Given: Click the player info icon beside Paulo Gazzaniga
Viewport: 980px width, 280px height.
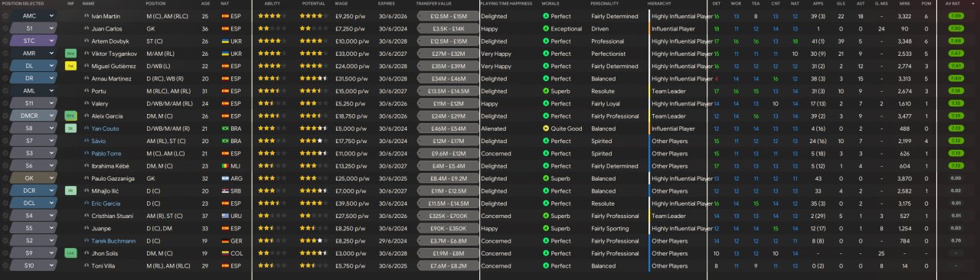Looking at the screenshot, I should click(87, 179).
